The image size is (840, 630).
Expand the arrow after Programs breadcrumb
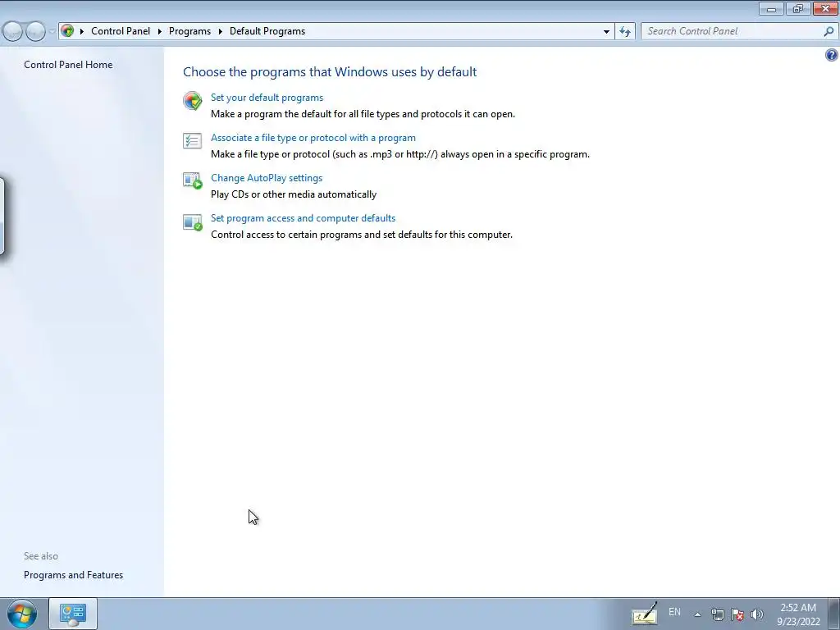pos(220,32)
